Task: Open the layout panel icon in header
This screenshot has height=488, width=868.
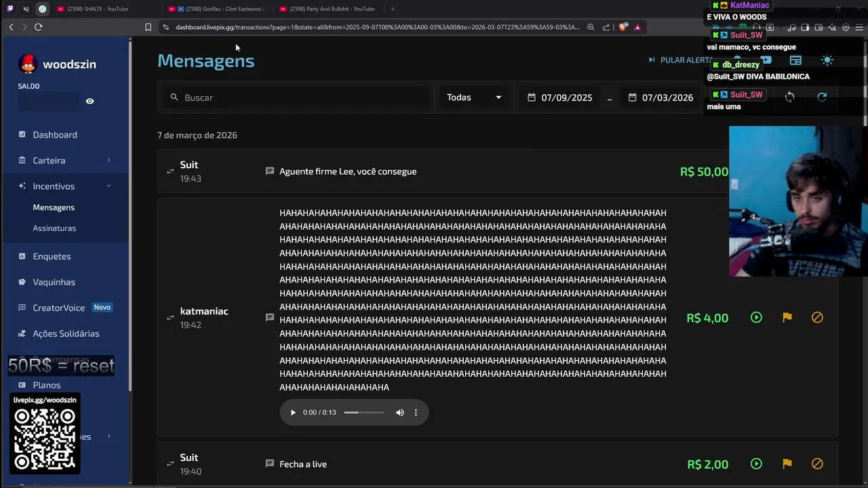Action: coord(795,60)
